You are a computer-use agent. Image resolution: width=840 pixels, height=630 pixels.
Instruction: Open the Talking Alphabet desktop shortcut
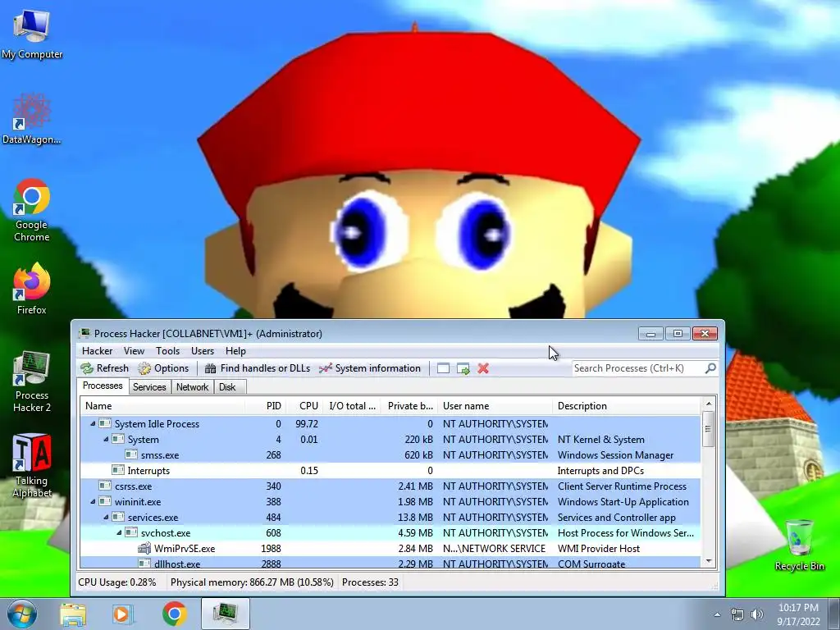click(32, 466)
